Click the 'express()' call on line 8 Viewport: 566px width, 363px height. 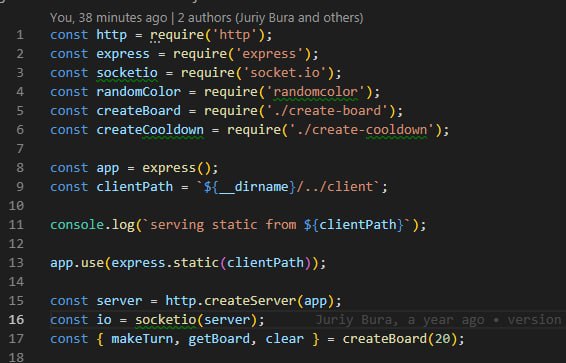tap(176, 168)
